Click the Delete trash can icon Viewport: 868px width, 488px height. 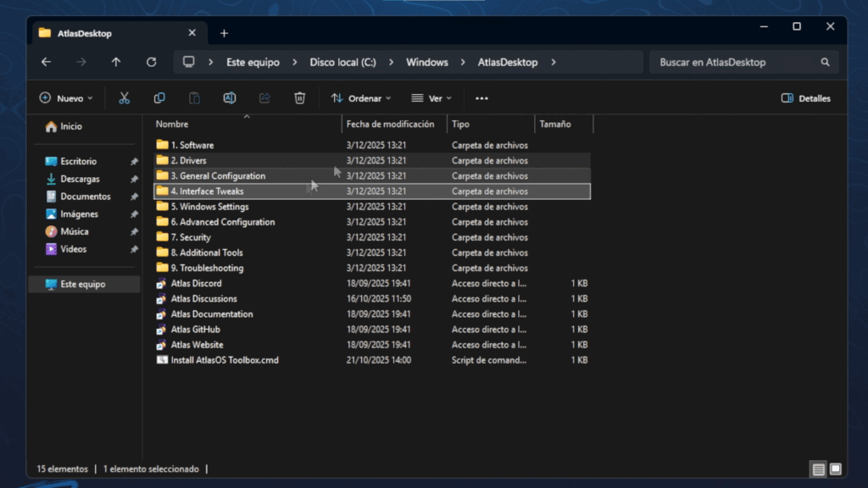(x=299, y=98)
